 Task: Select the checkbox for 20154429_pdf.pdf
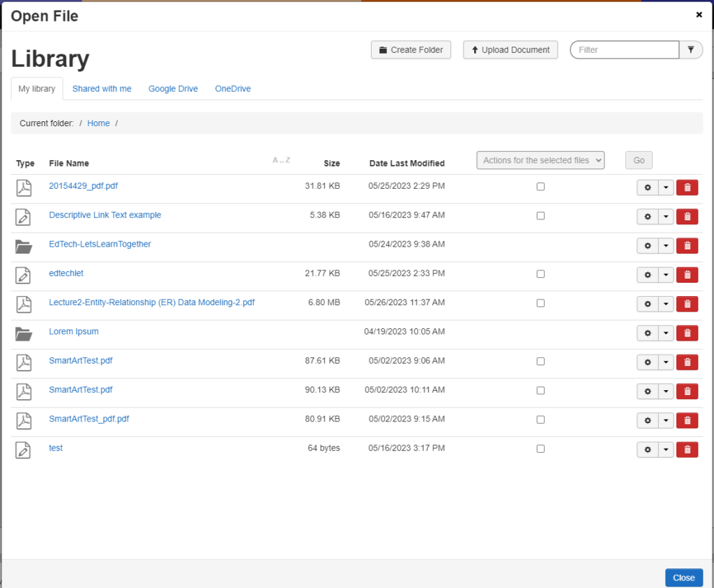(540, 187)
